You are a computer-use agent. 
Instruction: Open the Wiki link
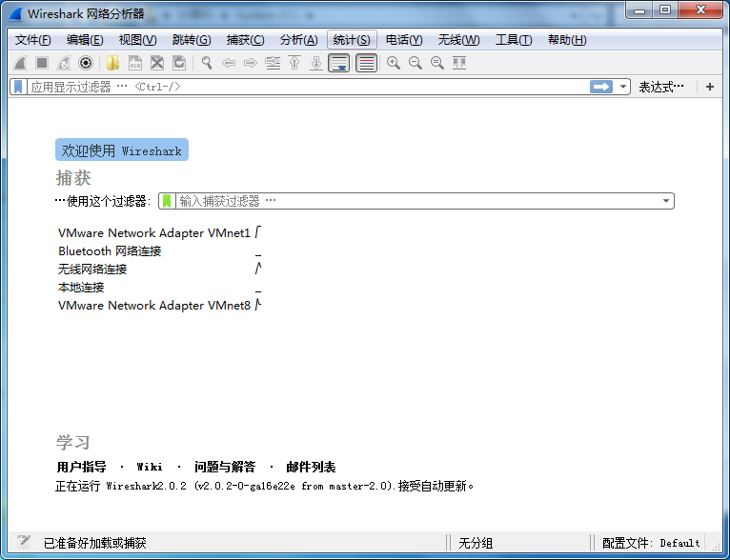[x=150, y=467]
